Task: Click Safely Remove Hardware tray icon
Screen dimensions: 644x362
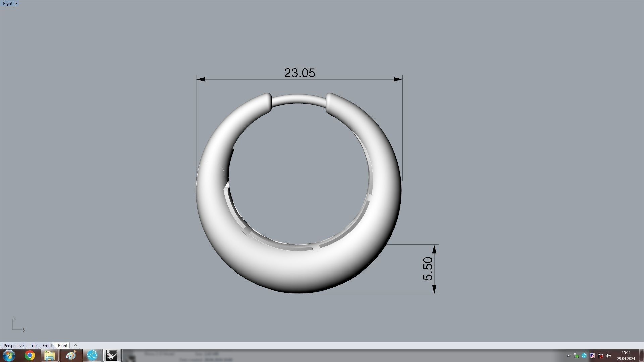Action: (x=576, y=356)
